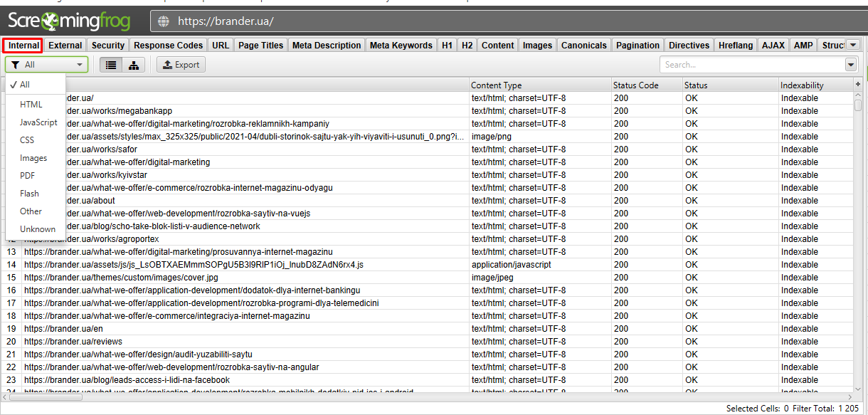Switch to the Page Titles tab
868x415 pixels.
260,45
